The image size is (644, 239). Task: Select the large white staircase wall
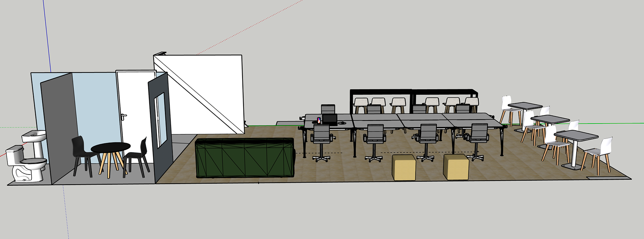coord(208,94)
